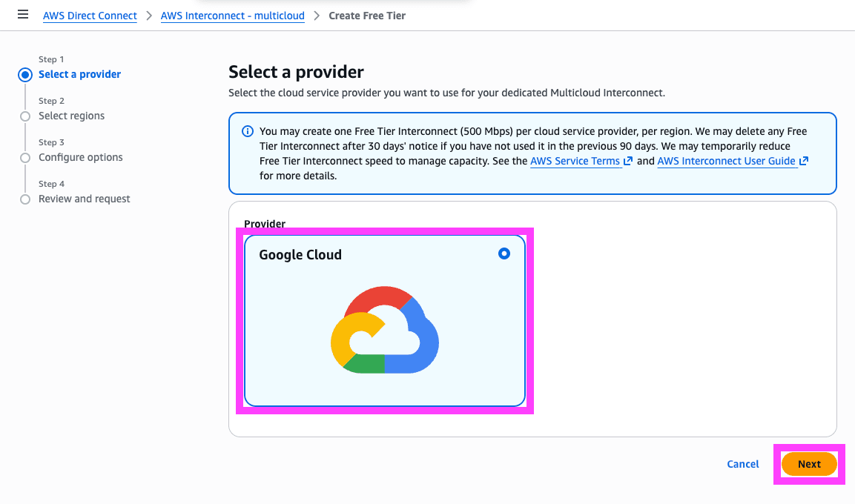Viewport: 855px width, 504px height.
Task: Select the Google Cloud radio button
Action: (504, 253)
